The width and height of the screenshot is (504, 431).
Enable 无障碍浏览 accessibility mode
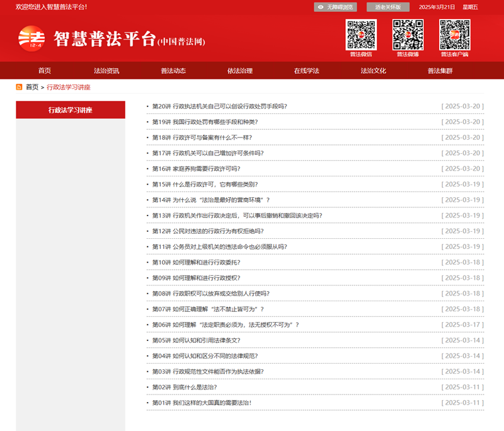coord(336,7)
